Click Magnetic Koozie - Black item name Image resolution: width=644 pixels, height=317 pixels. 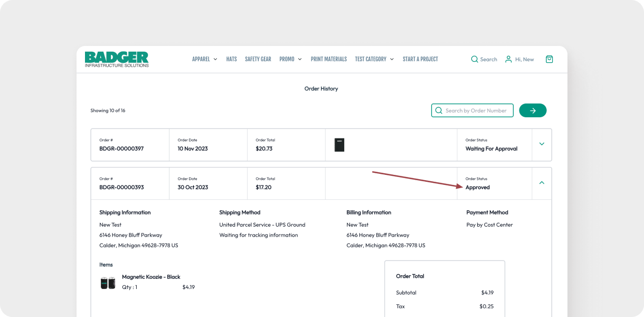(151, 277)
